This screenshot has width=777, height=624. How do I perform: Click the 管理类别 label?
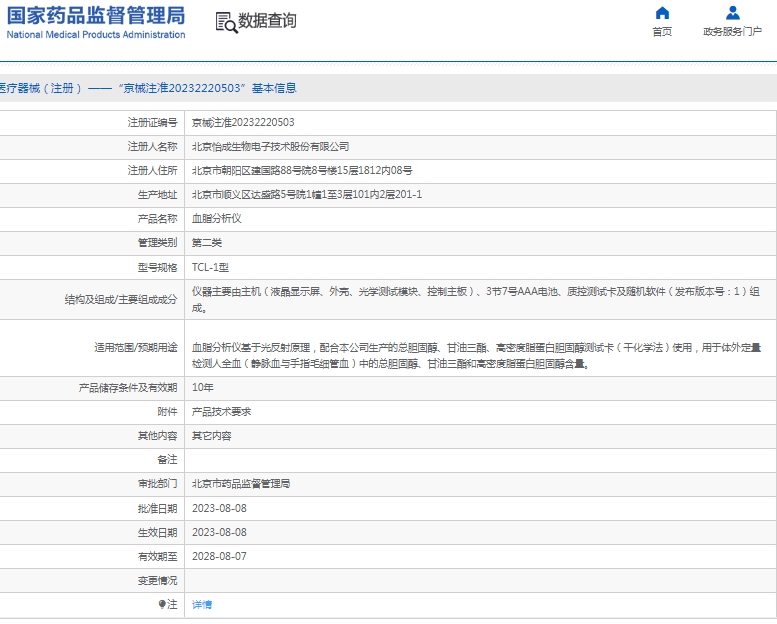coord(157,243)
